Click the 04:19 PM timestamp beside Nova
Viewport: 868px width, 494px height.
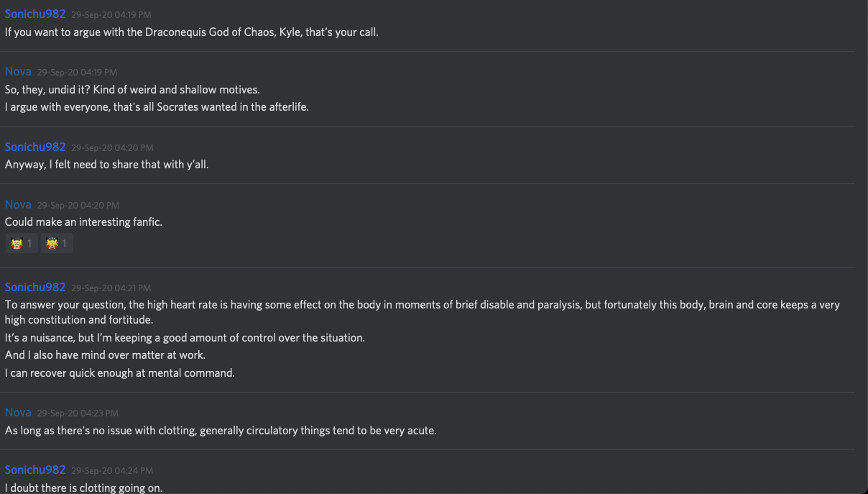(x=77, y=73)
